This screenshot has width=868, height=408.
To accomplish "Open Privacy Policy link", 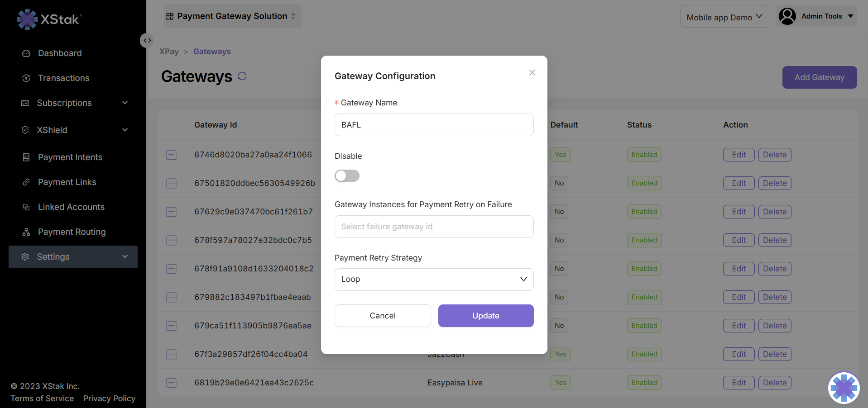I will (x=109, y=399).
